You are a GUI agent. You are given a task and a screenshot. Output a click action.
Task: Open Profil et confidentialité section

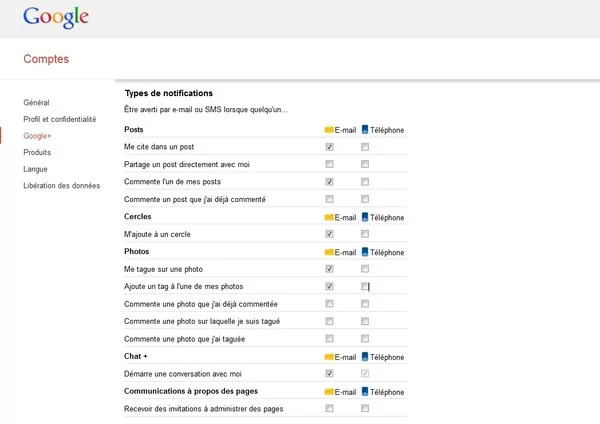tap(60, 119)
